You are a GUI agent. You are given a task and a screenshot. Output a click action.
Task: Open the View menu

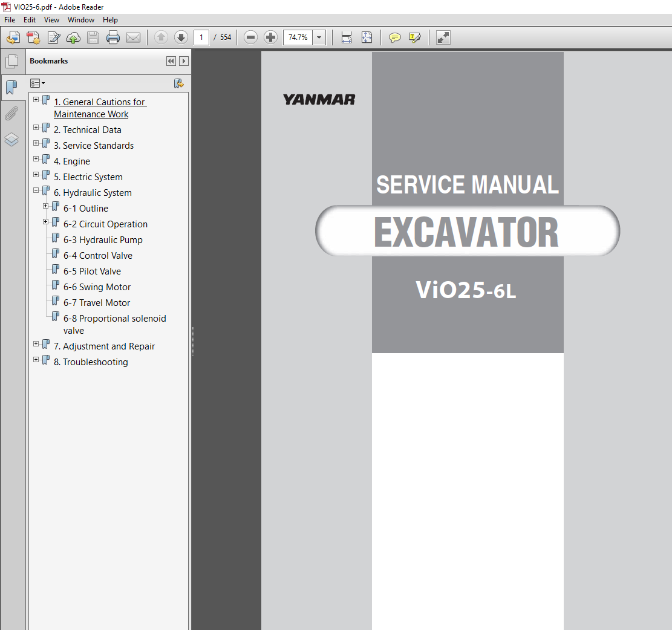pos(51,20)
